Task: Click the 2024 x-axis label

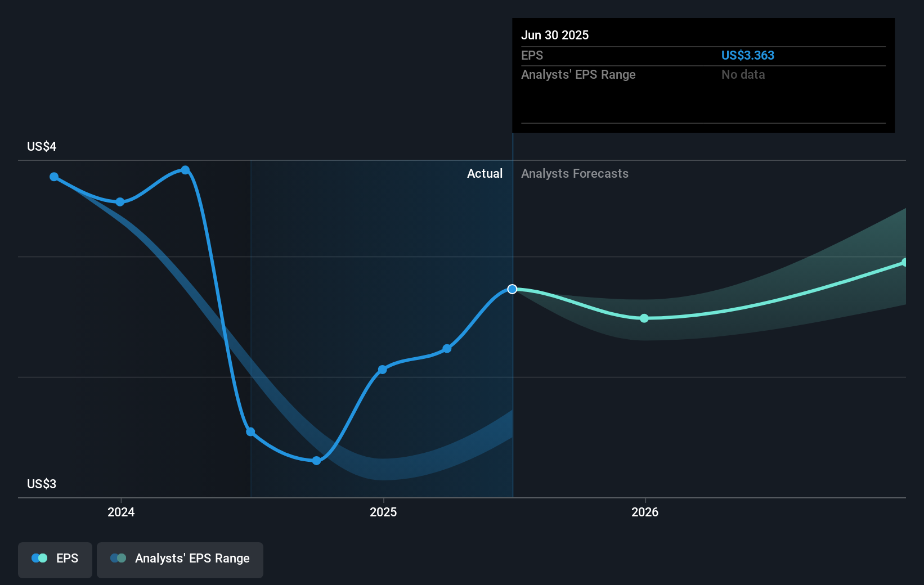Action: pos(121,512)
